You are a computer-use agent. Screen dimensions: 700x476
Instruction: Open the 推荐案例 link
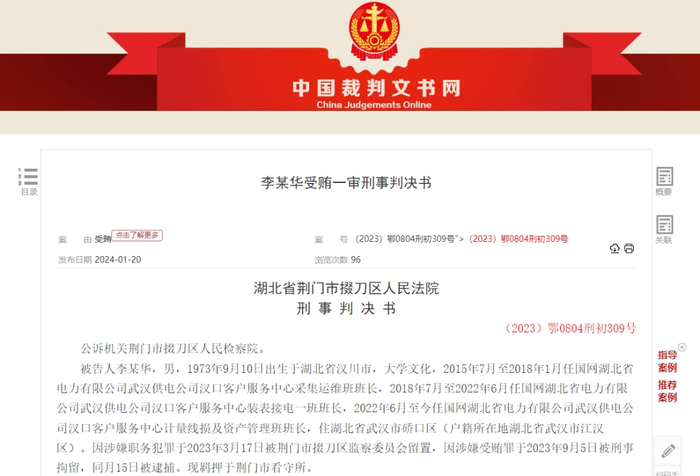(667, 391)
